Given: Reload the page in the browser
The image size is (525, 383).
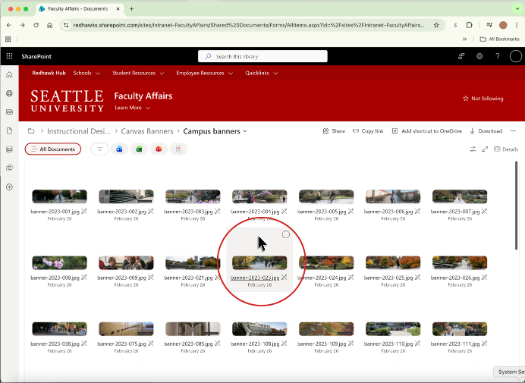Looking at the screenshot, I should [36, 25].
